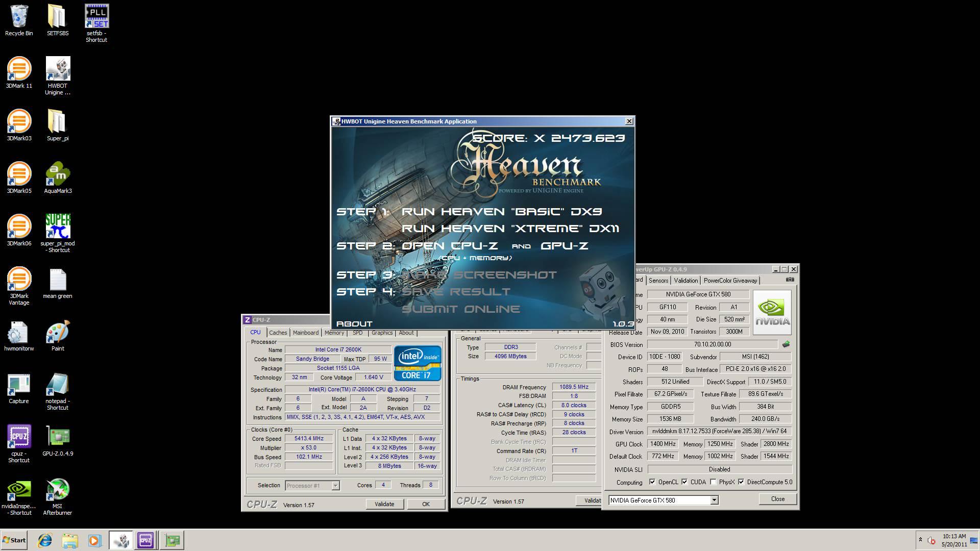The width and height of the screenshot is (980, 551).
Task: Launch the MSI Afterburner desktop icon
Action: pyautogui.click(x=58, y=496)
